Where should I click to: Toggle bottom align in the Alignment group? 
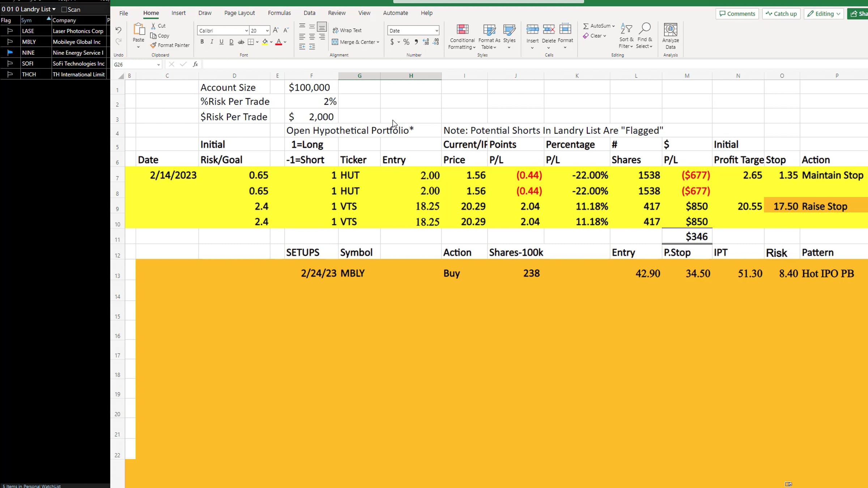(322, 27)
